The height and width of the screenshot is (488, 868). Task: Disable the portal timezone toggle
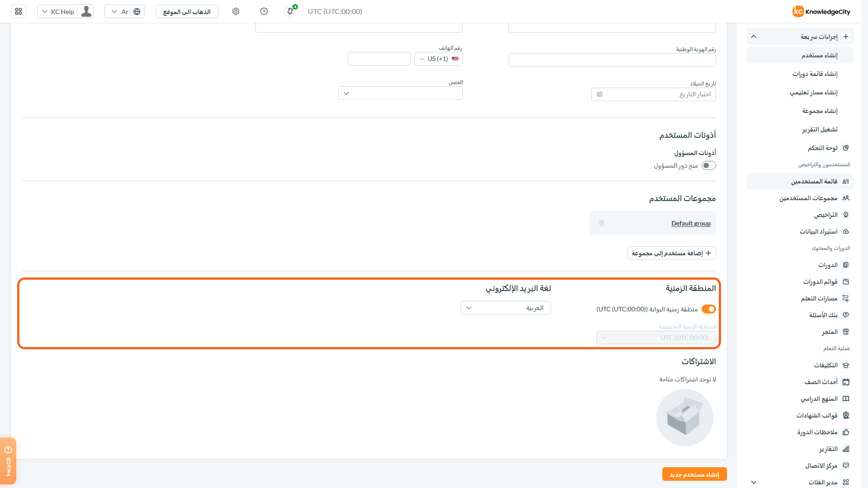tap(709, 309)
